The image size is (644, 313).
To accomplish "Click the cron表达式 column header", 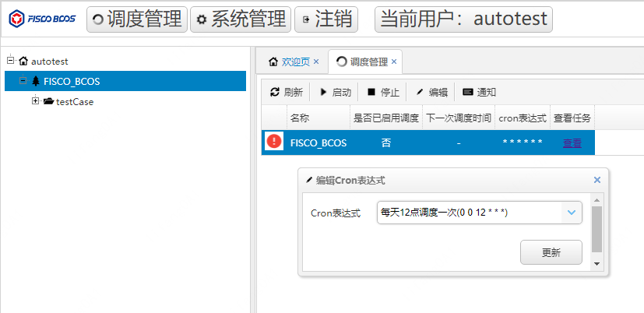I will coord(523,118).
